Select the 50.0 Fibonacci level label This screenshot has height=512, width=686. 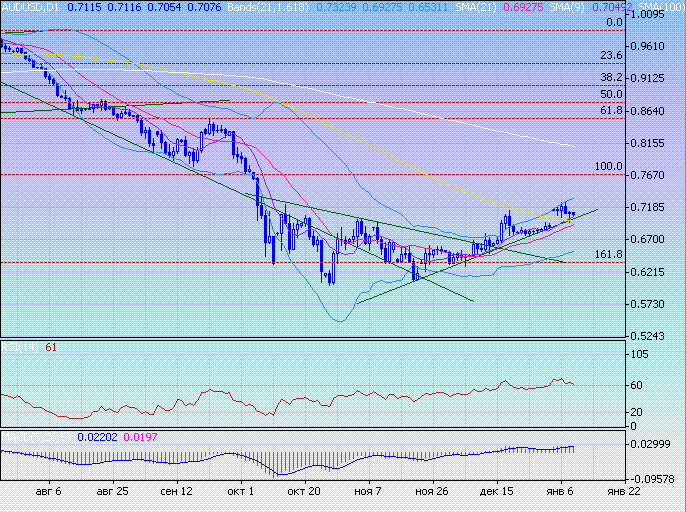(612, 94)
